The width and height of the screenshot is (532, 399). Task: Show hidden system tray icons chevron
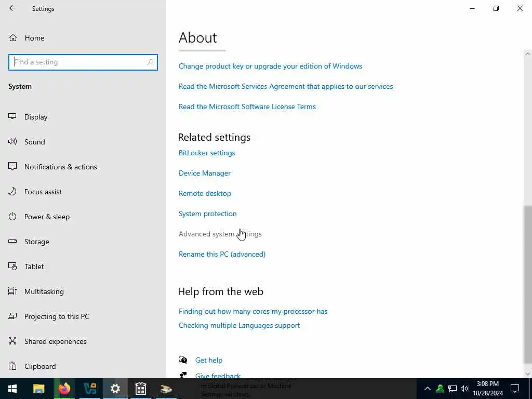pos(427,389)
